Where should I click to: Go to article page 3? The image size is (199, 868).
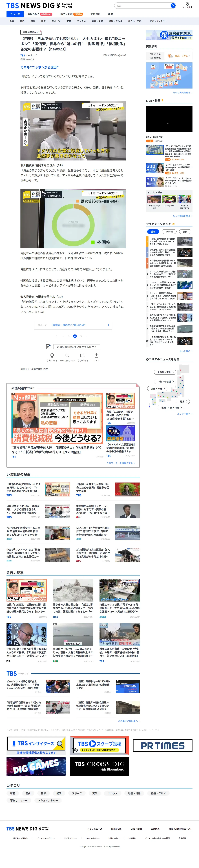[x=69, y=336]
